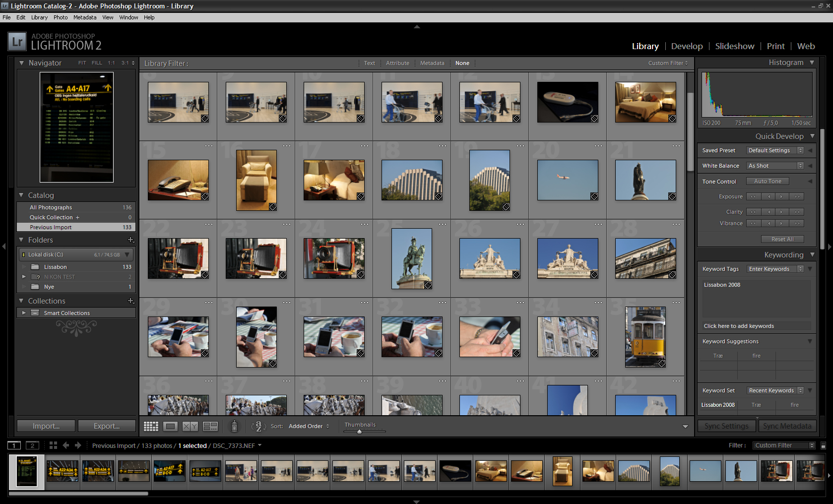Image resolution: width=833 pixels, height=504 pixels.
Task: Collapse the Catalog panel
Action: coord(21,195)
